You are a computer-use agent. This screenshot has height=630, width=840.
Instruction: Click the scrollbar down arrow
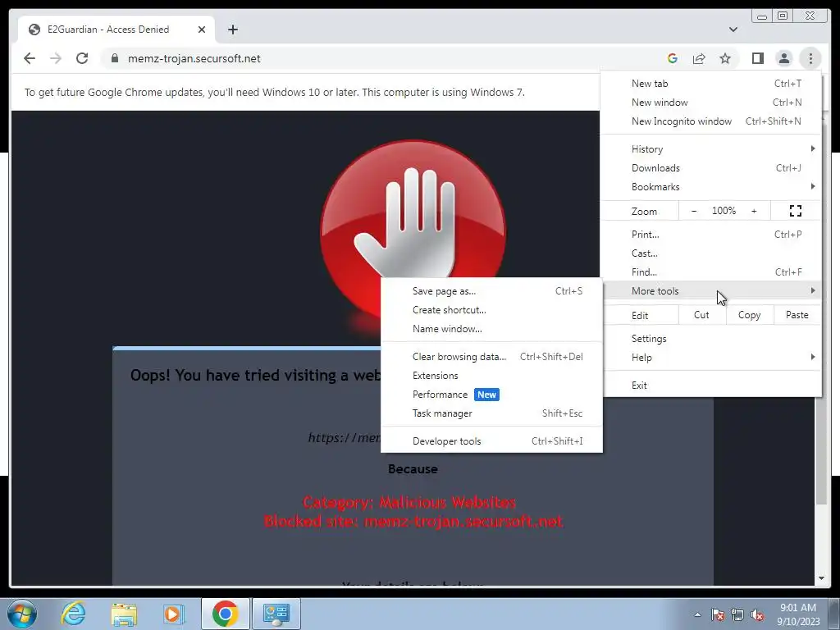pyautogui.click(x=821, y=578)
